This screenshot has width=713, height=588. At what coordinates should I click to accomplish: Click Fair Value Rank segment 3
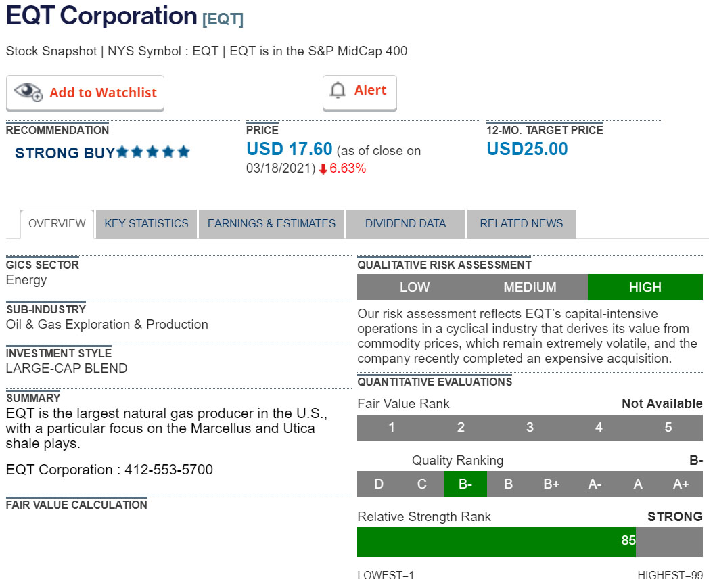pyautogui.click(x=530, y=428)
